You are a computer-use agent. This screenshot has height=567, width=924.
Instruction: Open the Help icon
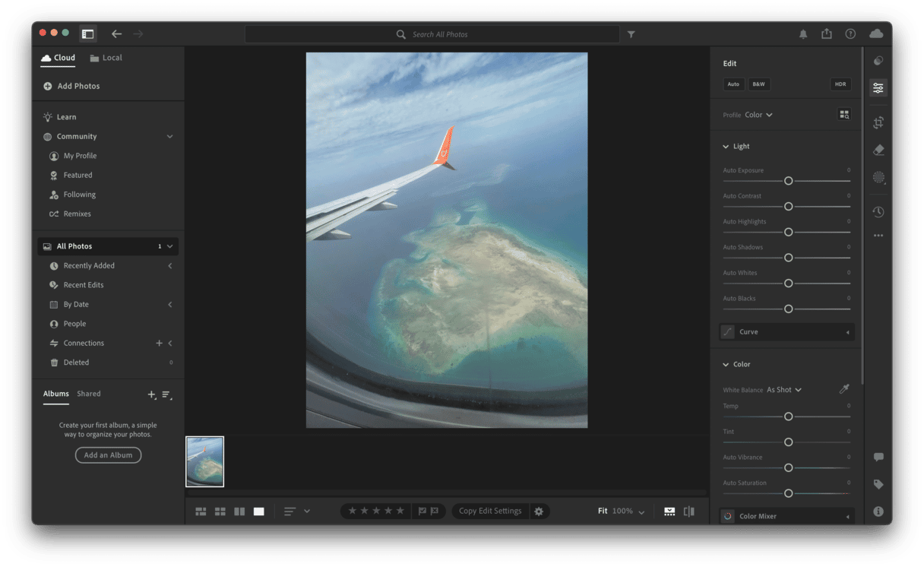[850, 34]
